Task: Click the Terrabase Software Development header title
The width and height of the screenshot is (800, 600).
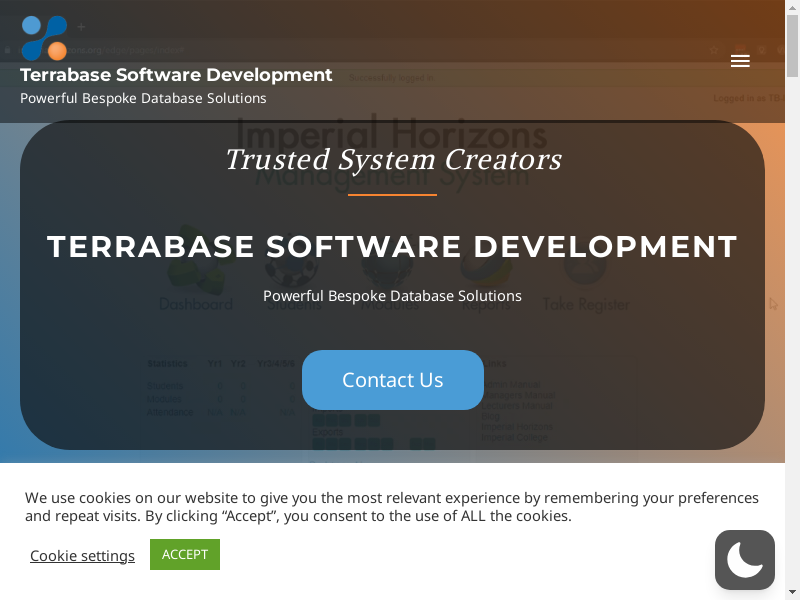Action: pyautogui.click(x=176, y=75)
